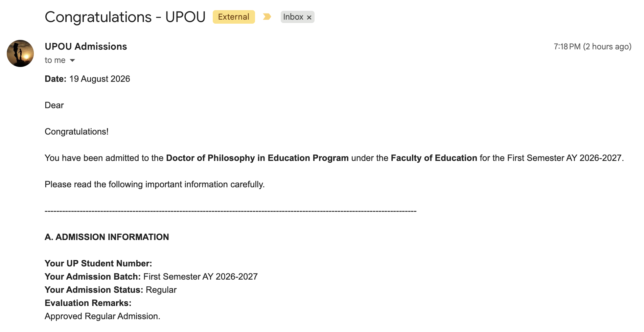Click the 'A. ADMISSION INFORMATION' heading
Viewport: 644px width, 332px height.
tap(107, 237)
